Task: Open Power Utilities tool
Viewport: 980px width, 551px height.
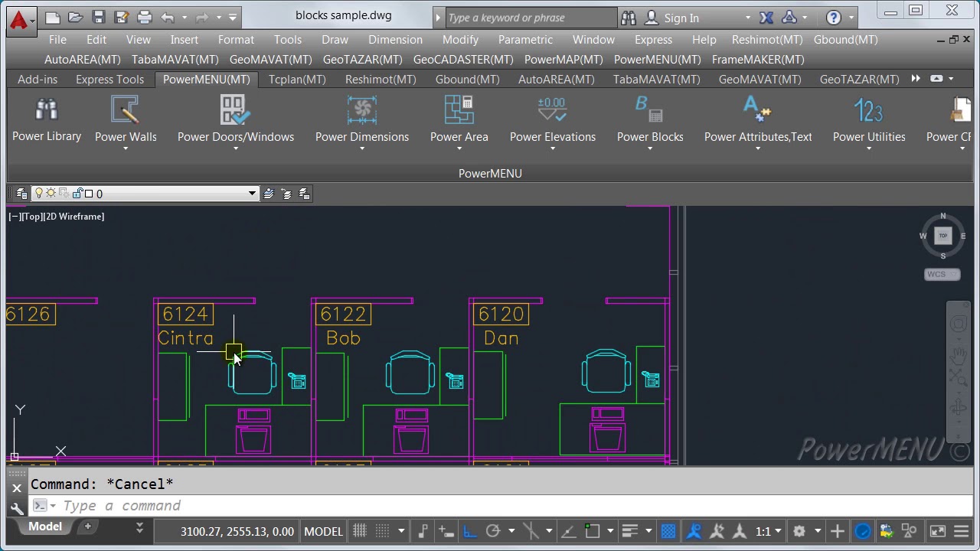Action: [869, 120]
